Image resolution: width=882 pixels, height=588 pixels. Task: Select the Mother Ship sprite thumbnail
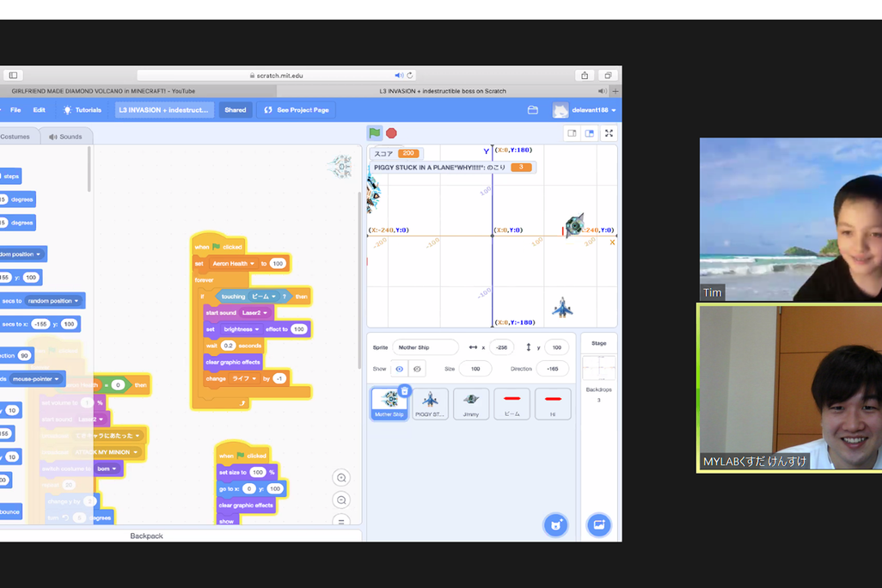pyautogui.click(x=389, y=403)
